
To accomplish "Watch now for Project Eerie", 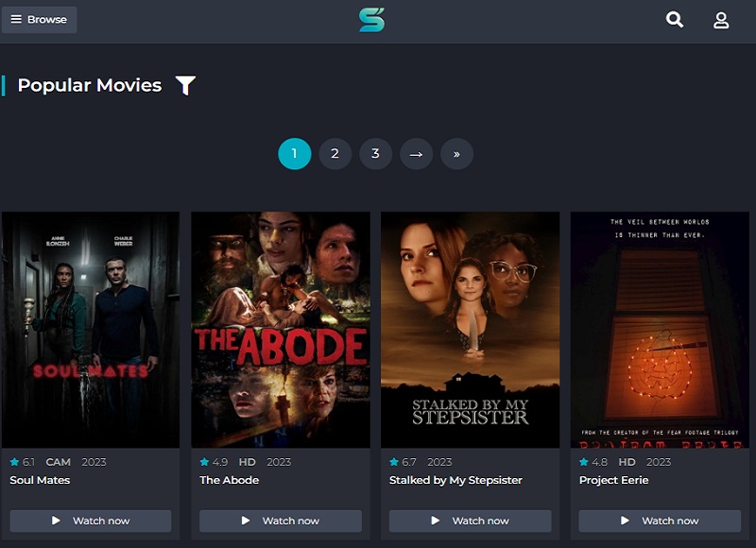I will [660, 521].
